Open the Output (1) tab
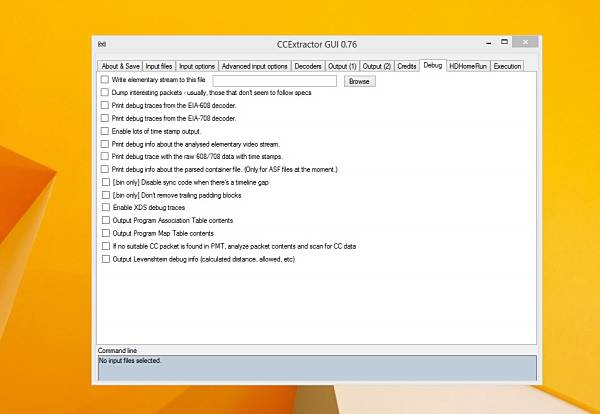The width and height of the screenshot is (600, 414). coord(342,66)
